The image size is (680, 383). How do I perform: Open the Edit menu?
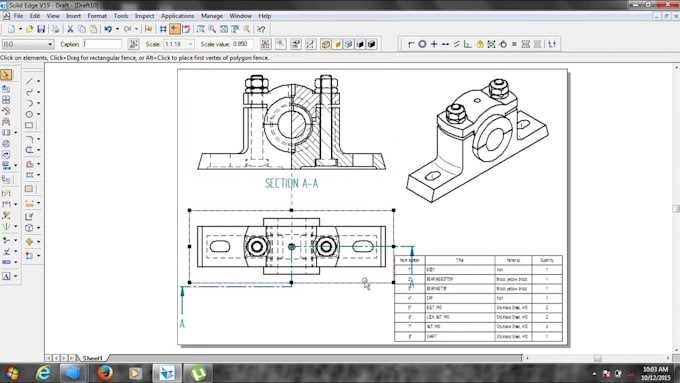pos(35,16)
